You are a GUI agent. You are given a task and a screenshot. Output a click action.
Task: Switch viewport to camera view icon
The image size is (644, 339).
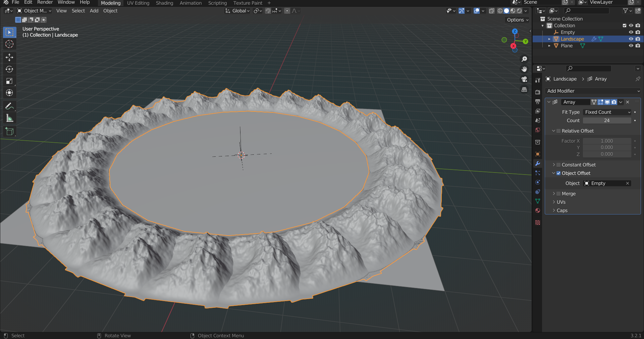tap(524, 80)
